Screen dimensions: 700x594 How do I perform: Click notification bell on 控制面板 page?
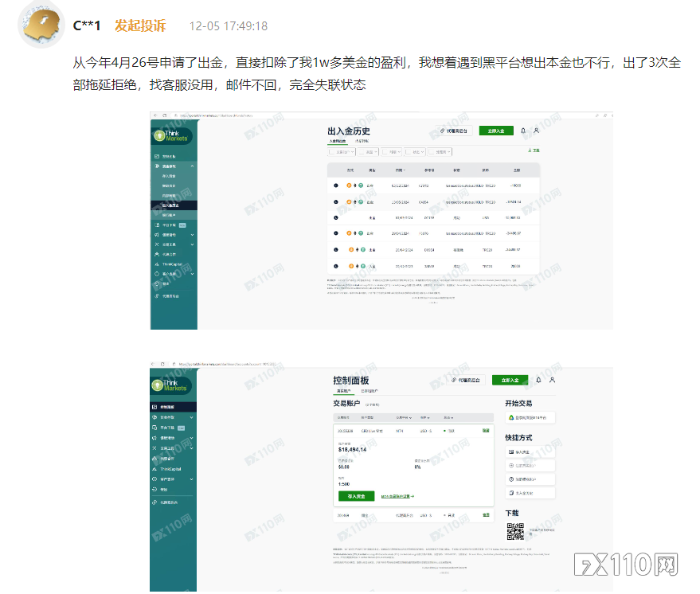pyautogui.click(x=538, y=381)
